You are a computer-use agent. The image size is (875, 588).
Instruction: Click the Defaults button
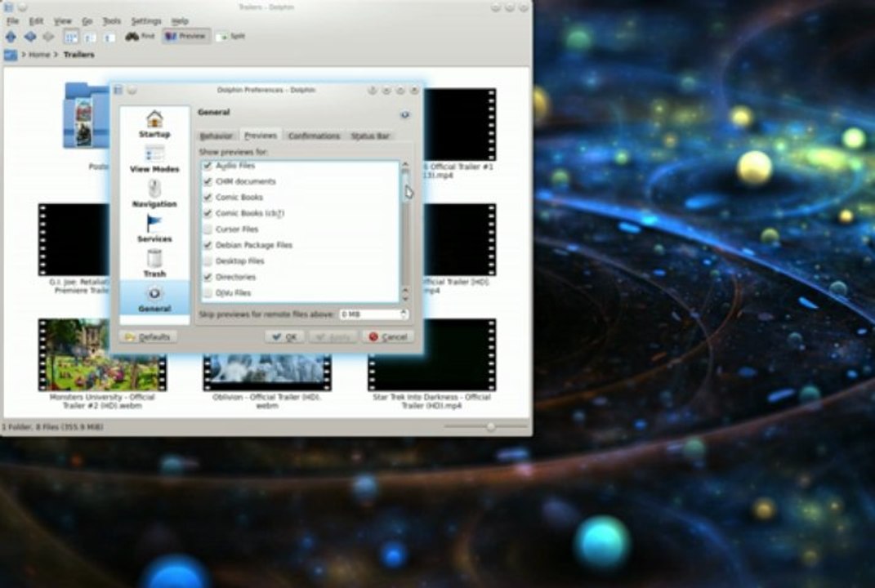(149, 337)
